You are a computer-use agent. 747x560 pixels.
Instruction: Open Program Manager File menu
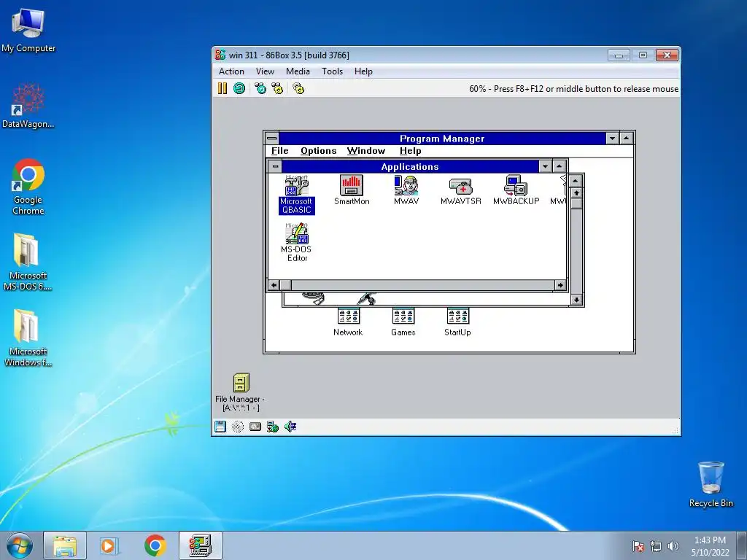[x=279, y=151]
